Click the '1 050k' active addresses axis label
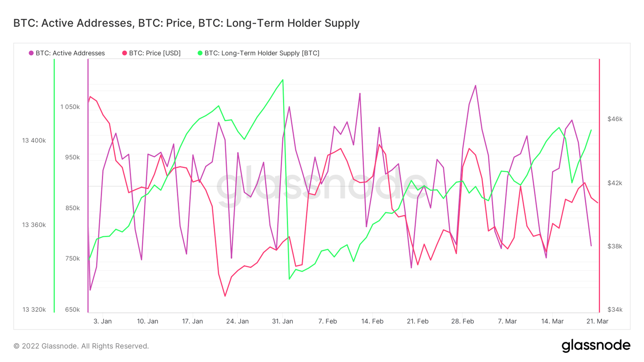This screenshot has height=362, width=644. coord(70,107)
